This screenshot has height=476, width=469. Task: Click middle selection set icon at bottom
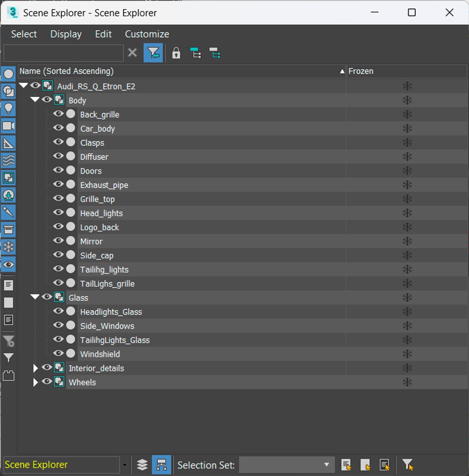pos(365,465)
